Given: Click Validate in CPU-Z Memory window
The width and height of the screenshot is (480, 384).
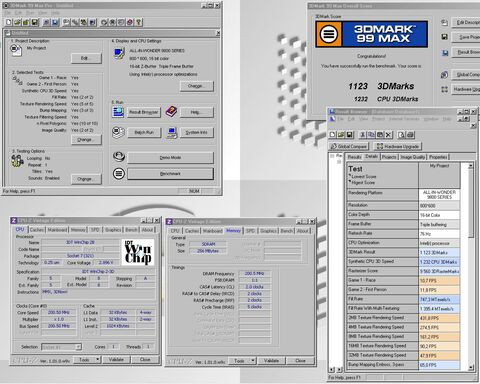Looking at the screenshot, I should click(x=271, y=360).
